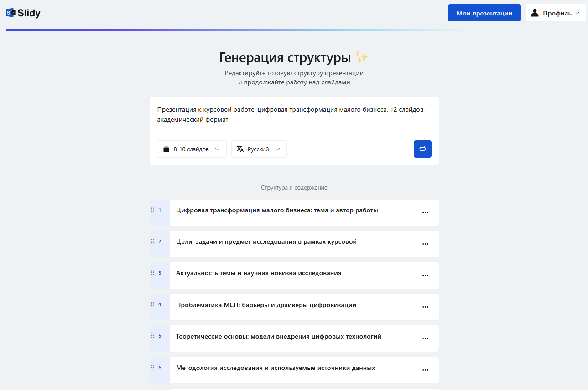
Task: Click the drag handle next to slide 1
Action: (153, 210)
